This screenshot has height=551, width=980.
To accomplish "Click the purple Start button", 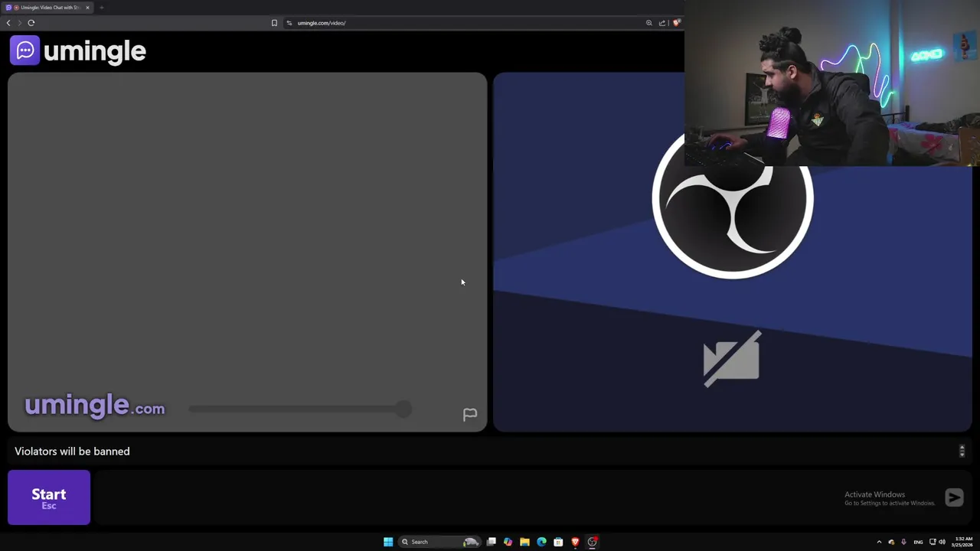I will (x=49, y=497).
